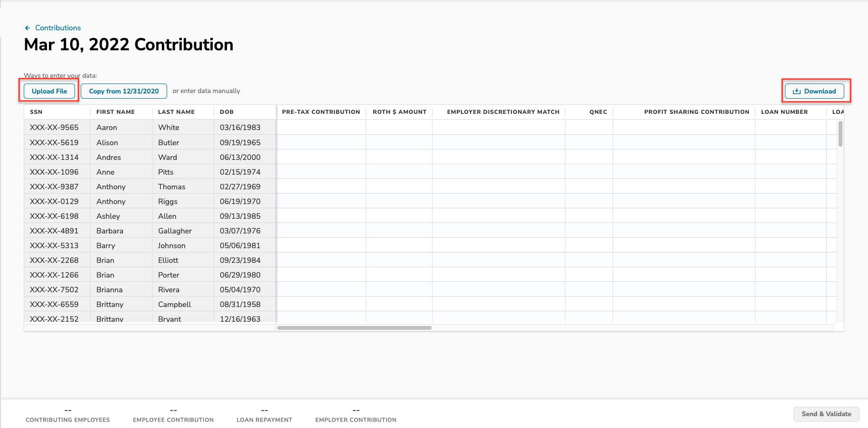Click first name Anne

105,172
